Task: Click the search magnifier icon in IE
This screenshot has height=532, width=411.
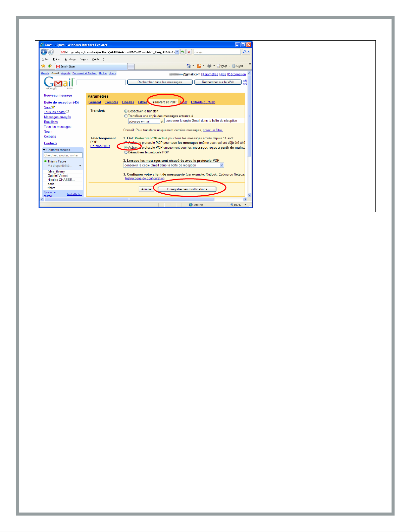Action: pos(244,52)
